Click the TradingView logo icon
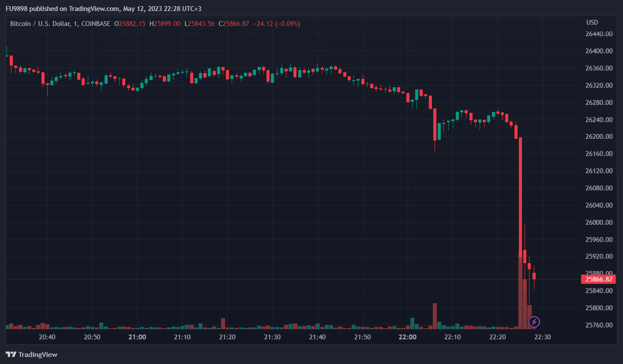This screenshot has height=364, width=623. pyautogui.click(x=11, y=354)
